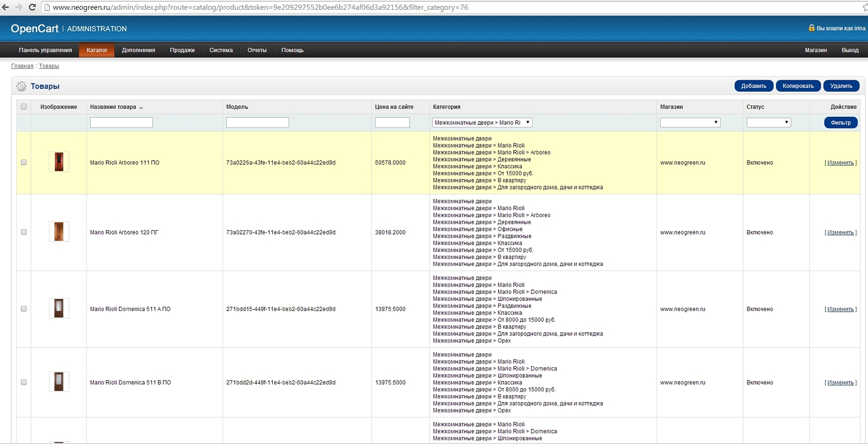
Task: Open the Продажи menu
Action: pos(182,50)
